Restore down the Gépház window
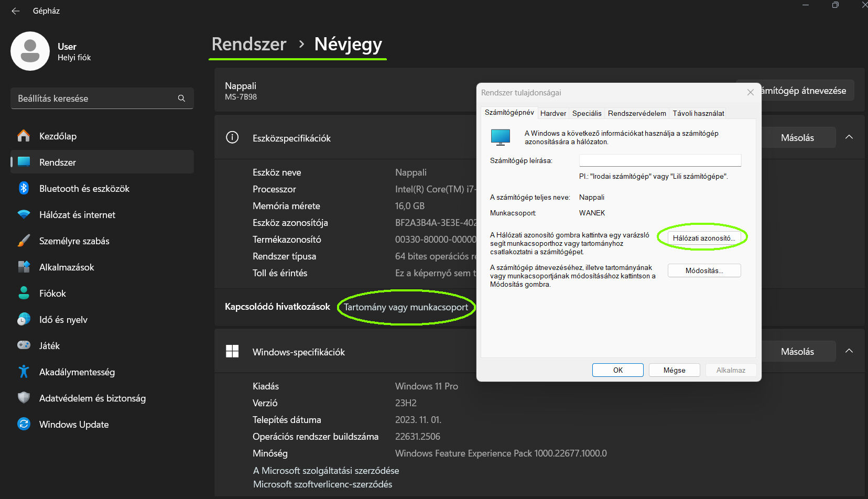868x499 pixels. point(835,5)
